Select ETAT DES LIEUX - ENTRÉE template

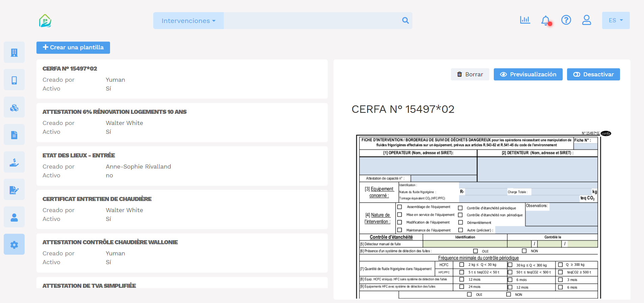click(182, 166)
